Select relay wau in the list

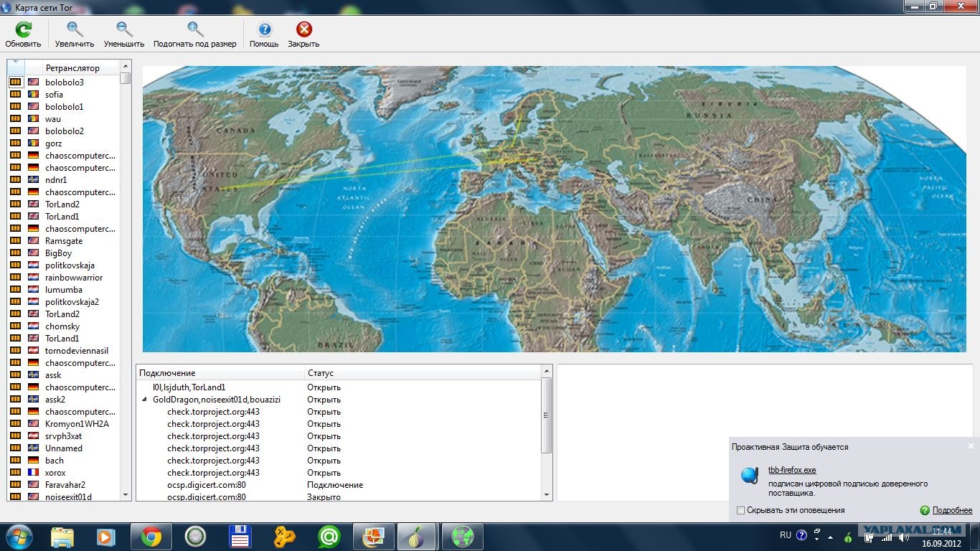[x=53, y=119]
